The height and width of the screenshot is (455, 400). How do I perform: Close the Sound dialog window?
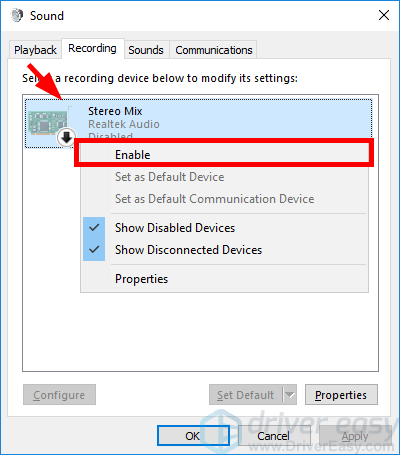pyautogui.click(x=384, y=15)
